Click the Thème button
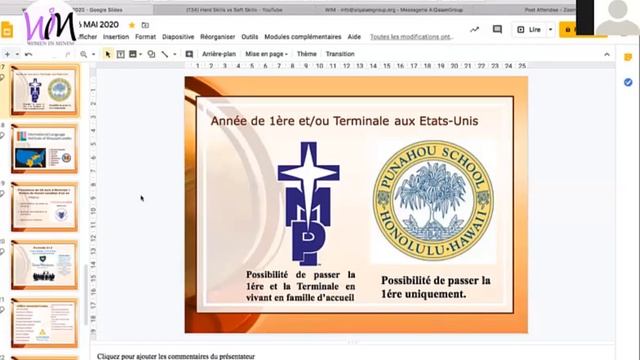The image size is (640, 360). [307, 54]
